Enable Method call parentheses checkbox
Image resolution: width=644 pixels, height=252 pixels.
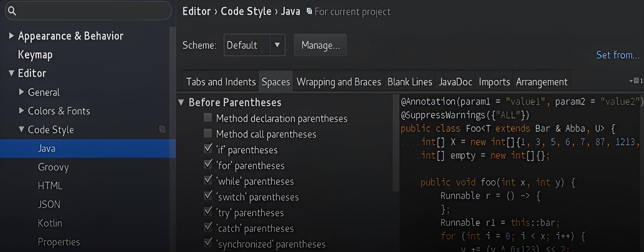point(208,134)
